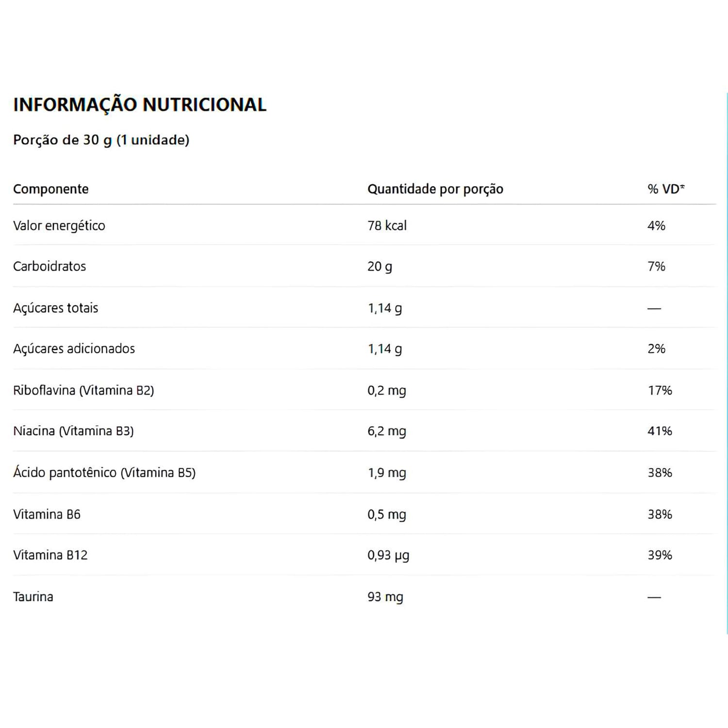Select the Taurina row label
The image size is (728, 728).
click(x=33, y=597)
